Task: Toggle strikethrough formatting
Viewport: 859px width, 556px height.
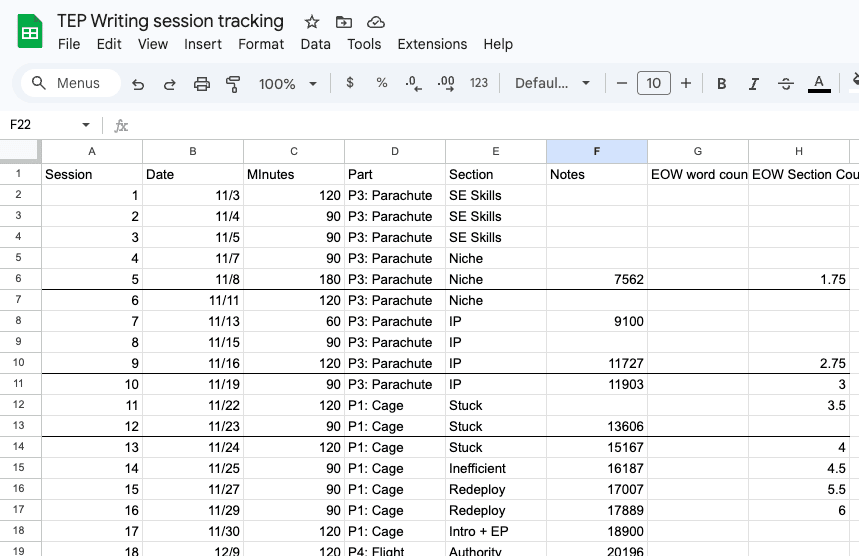Action: coord(786,84)
